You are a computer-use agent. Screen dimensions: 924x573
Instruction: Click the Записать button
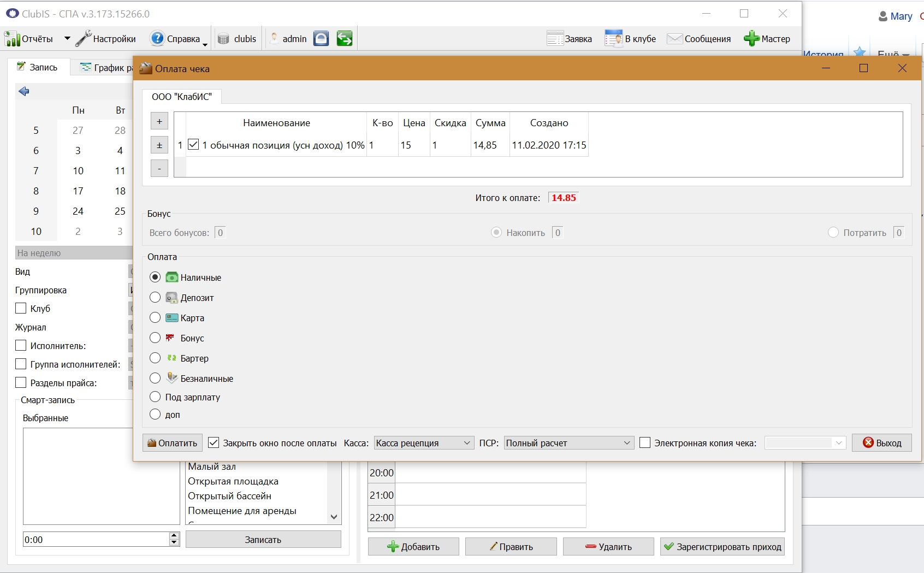point(263,540)
